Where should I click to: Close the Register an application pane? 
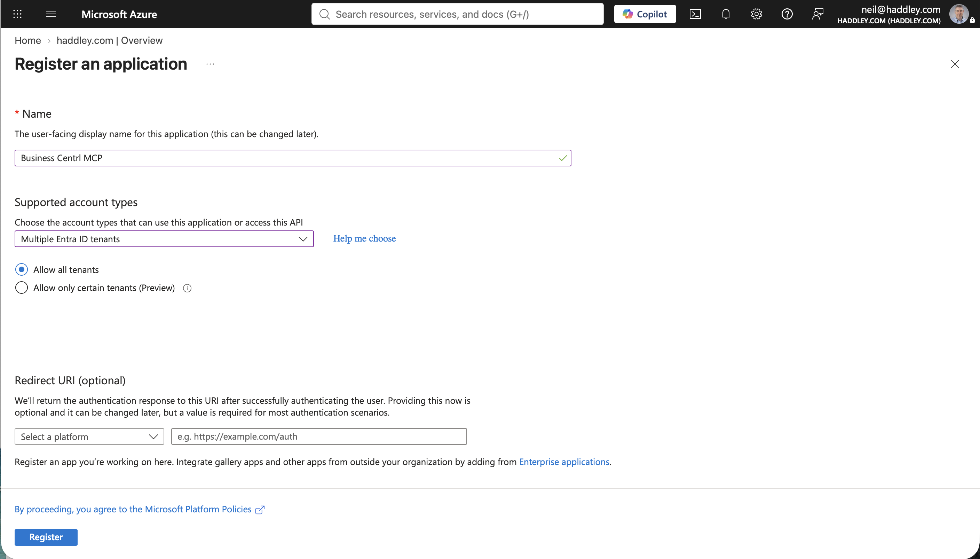click(955, 64)
